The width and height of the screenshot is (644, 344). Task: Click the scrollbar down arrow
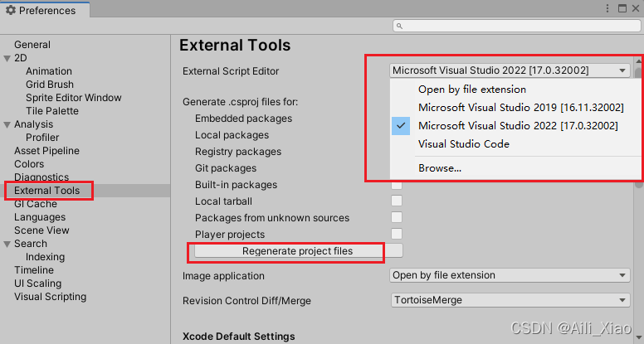(638, 337)
